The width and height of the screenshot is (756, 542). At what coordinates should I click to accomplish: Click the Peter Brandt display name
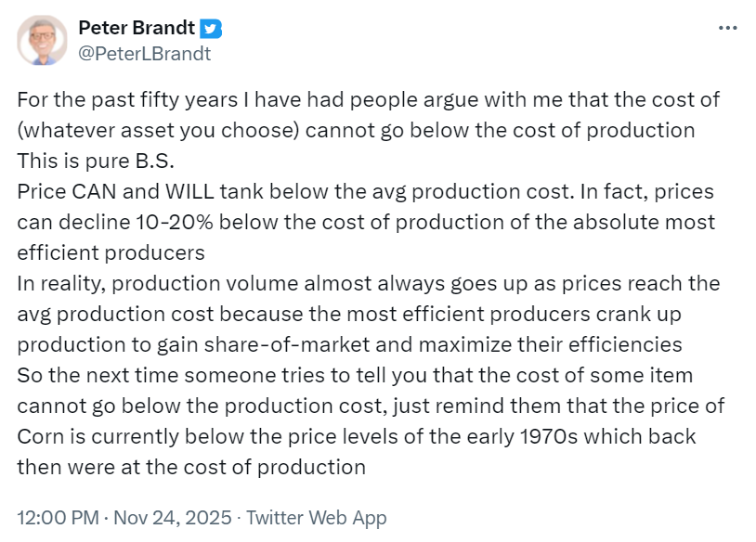tap(137, 29)
